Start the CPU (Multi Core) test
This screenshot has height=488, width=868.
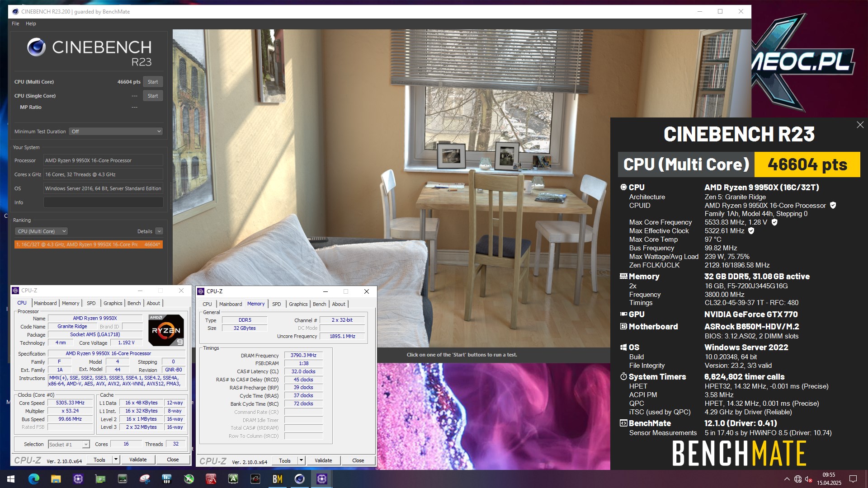click(x=153, y=82)
